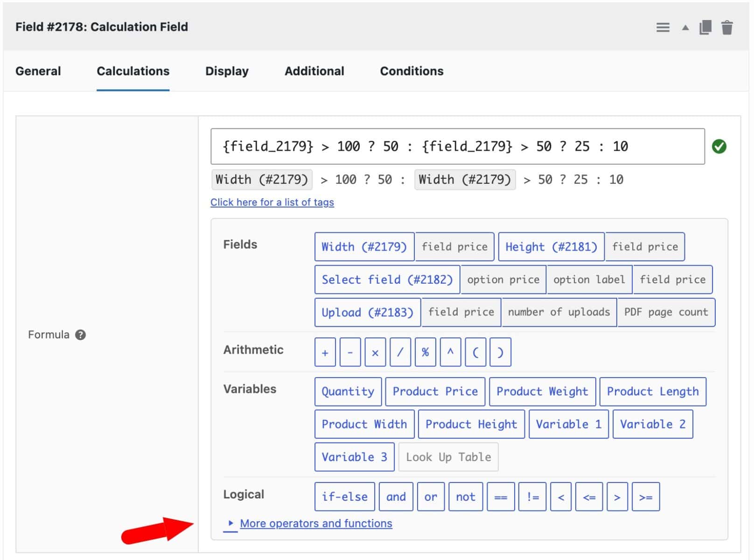The width and height of the screenshot is (754, 560).
Task: Insert field price for Height field
Action: 645,247
